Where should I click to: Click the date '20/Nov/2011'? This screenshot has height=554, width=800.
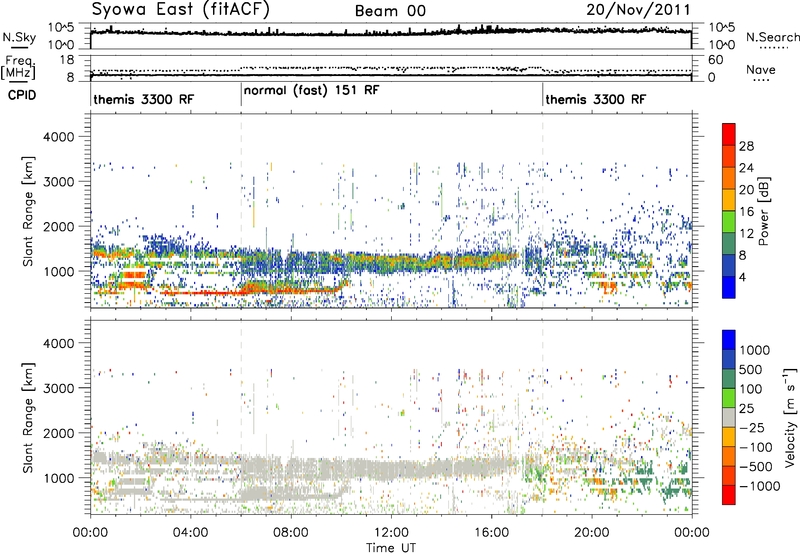pos(638,10)
